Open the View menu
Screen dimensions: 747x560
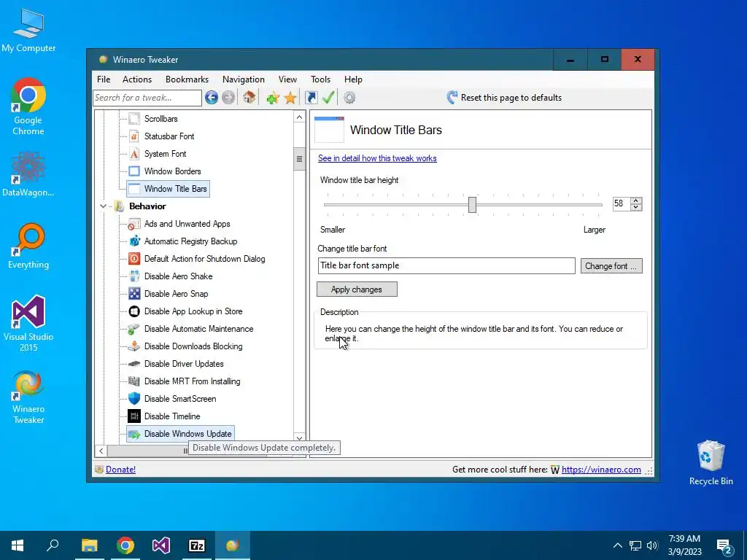(287, 79)
